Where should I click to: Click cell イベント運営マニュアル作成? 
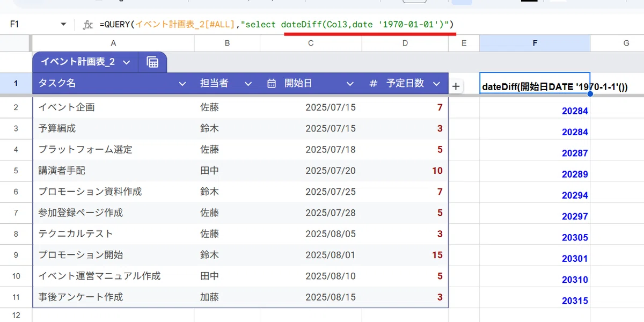(113, 276)
